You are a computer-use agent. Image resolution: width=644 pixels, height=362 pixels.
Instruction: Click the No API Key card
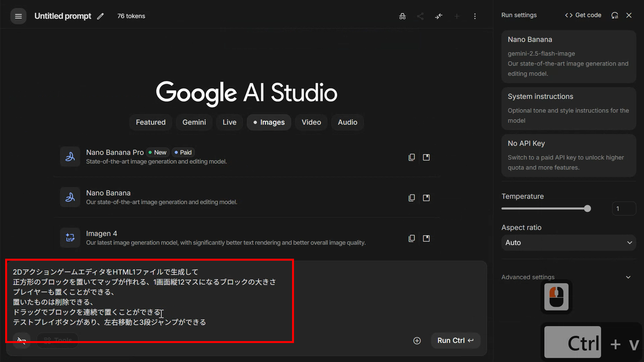pyautogui.click(x=569, y=156)
